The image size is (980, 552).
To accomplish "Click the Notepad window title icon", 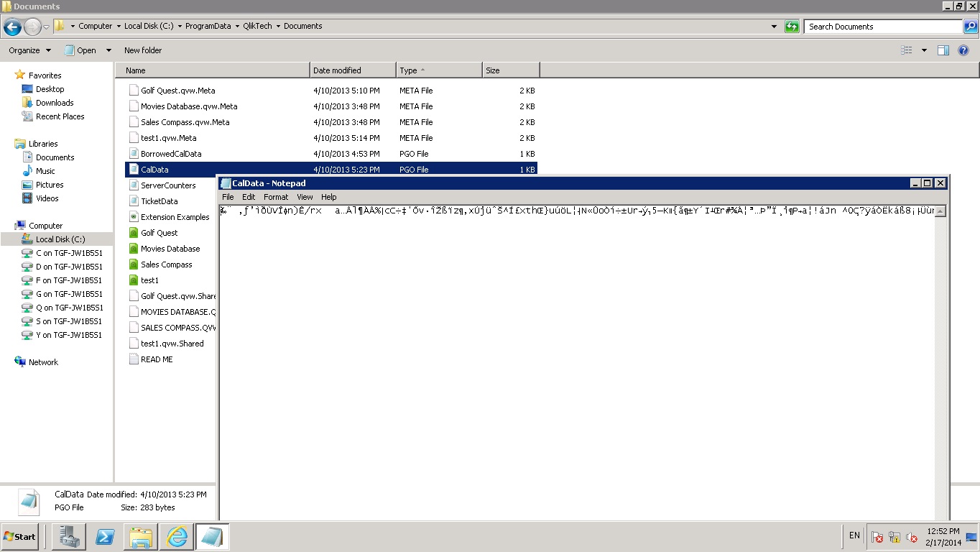I will [x=226, y=183].
